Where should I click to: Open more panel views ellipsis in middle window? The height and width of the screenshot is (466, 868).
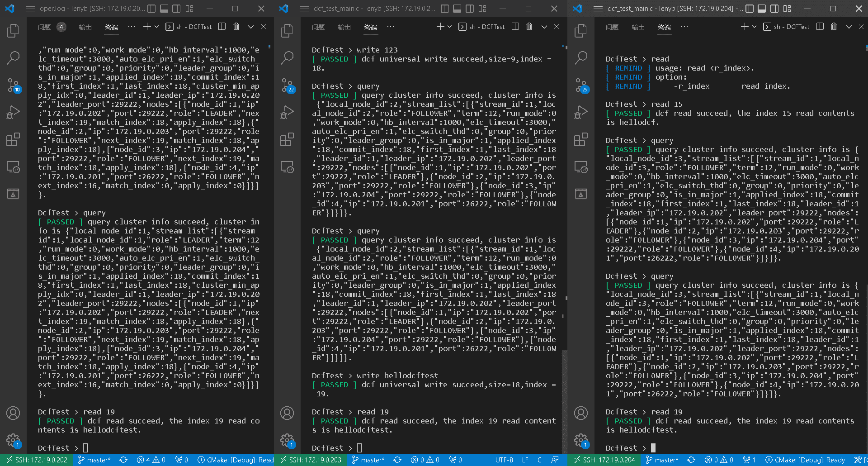coord(391,27)
